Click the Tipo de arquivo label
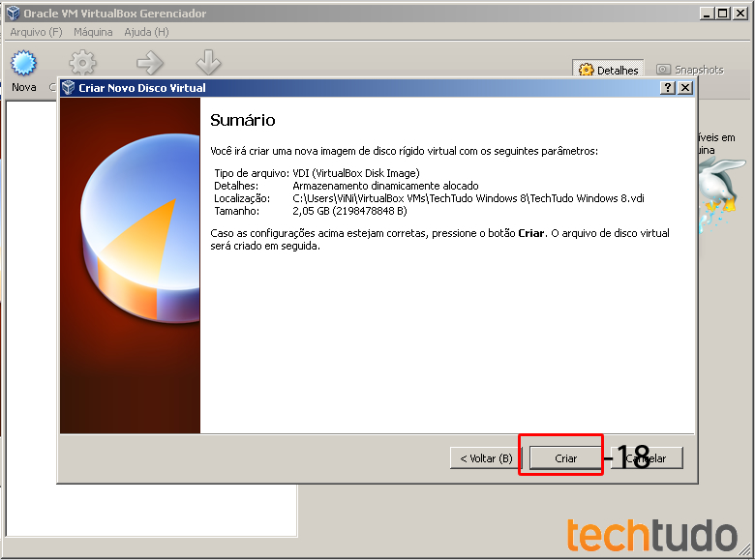Viewport: 755px width, 560px height. click(252, 173)
